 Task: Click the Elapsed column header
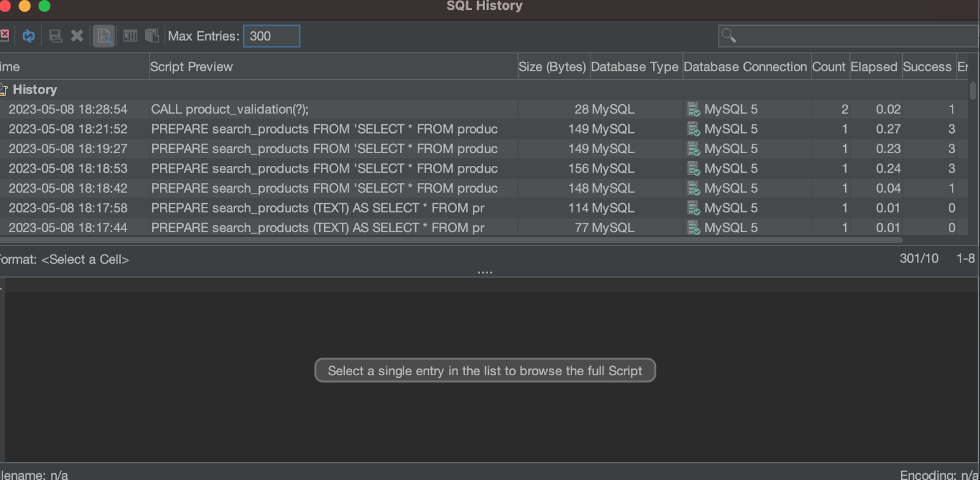pyautogui.click(x=873, y=67)
